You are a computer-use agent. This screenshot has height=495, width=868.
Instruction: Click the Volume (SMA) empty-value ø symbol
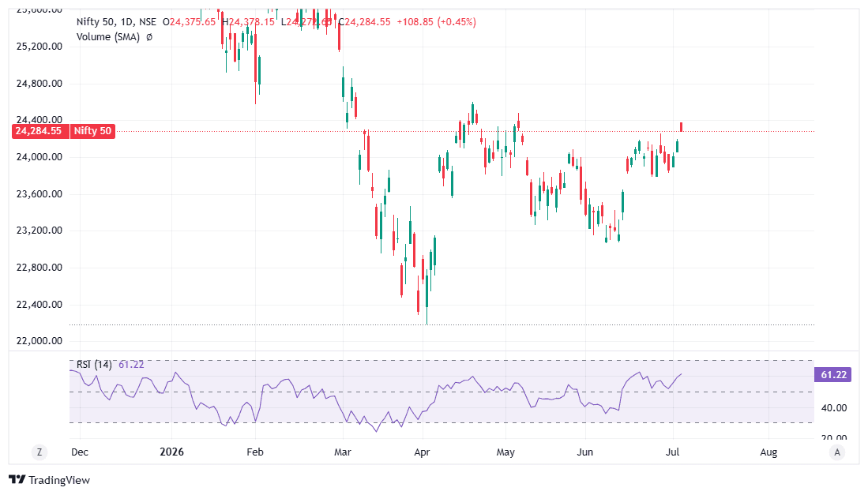149,37
